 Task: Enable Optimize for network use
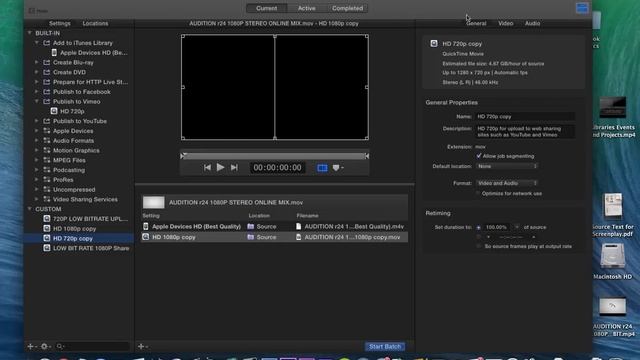tap(478, 193)
